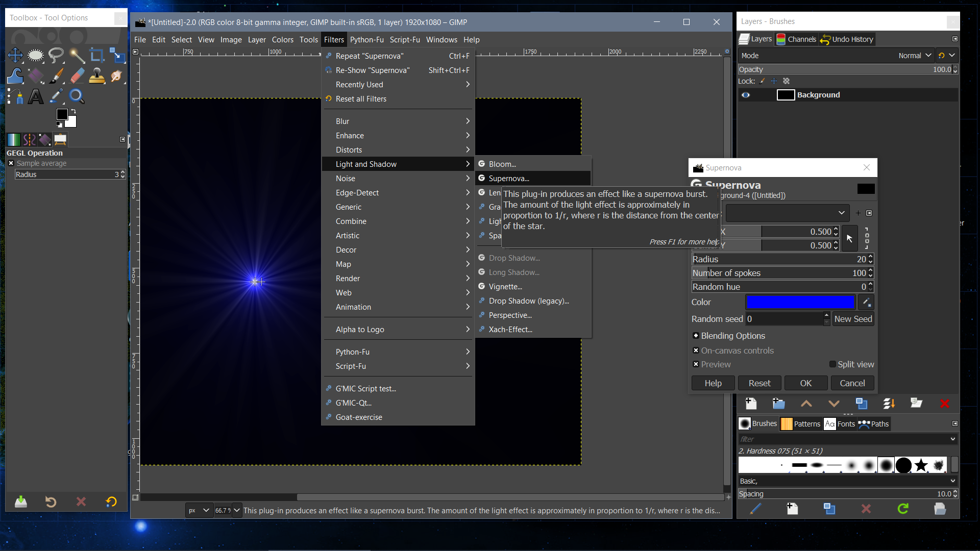Open Supernova presets dropdown

click(788, 213)
